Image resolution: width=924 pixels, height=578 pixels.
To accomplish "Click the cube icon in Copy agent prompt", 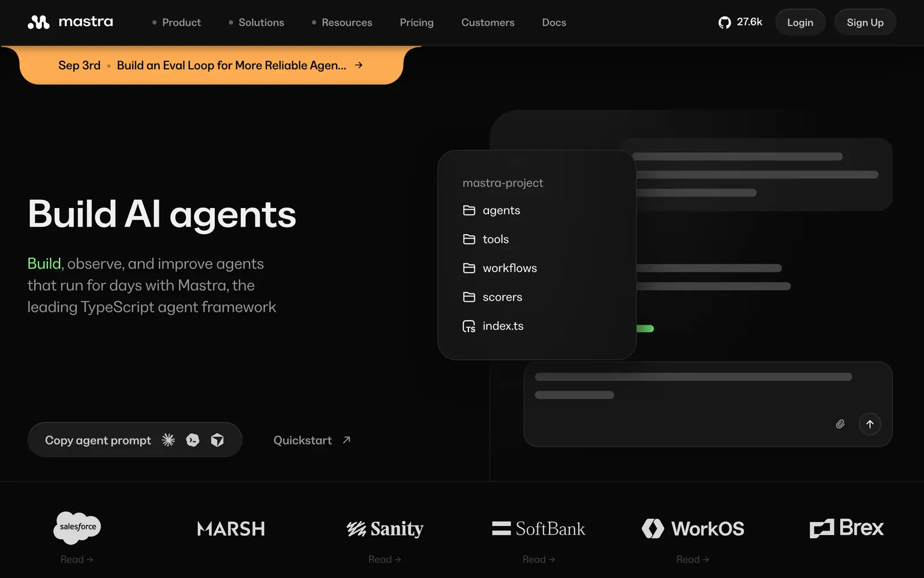I will 217,440.
